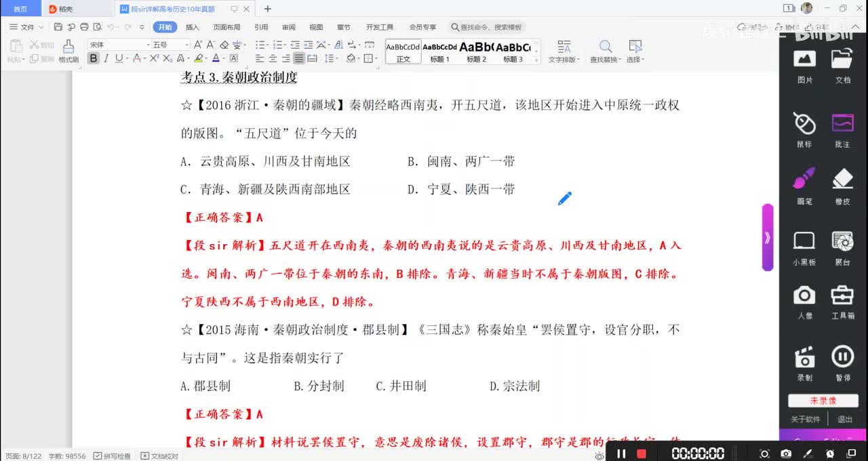Toggle Superscript formatting
The width and height of the screenshot is (868, 461).
155,58
